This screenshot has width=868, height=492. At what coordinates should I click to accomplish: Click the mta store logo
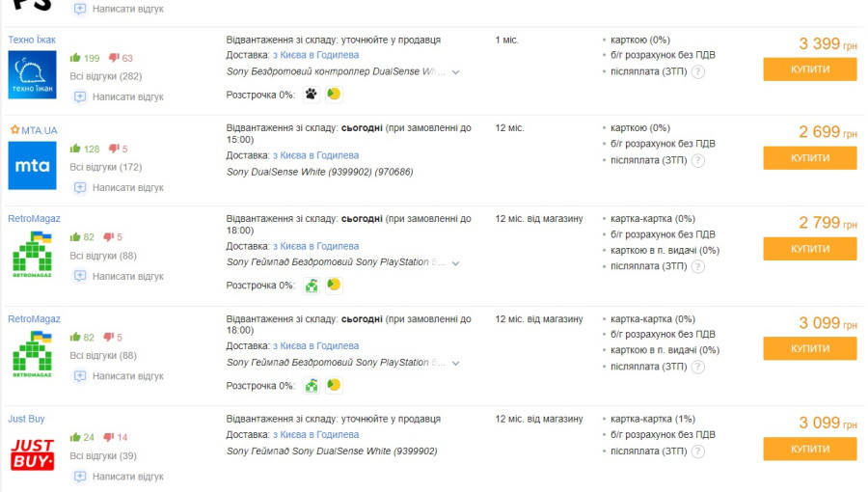pos(32,166)
